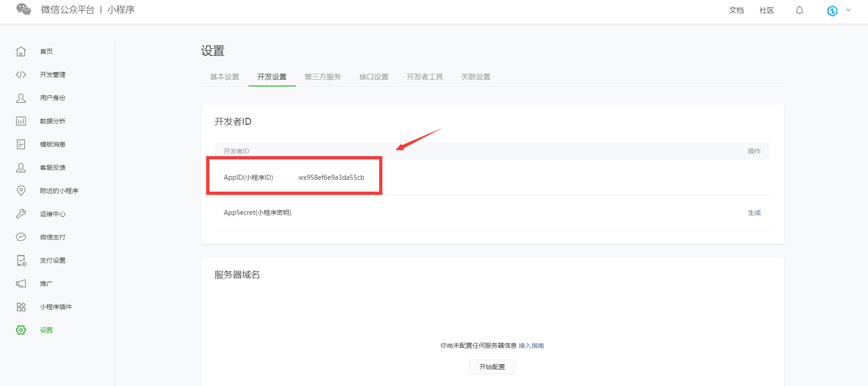The width and height of the screenshot is (868, 386).
Task: Switch to the 第三方服务 tab
Action: coord(323,77)
